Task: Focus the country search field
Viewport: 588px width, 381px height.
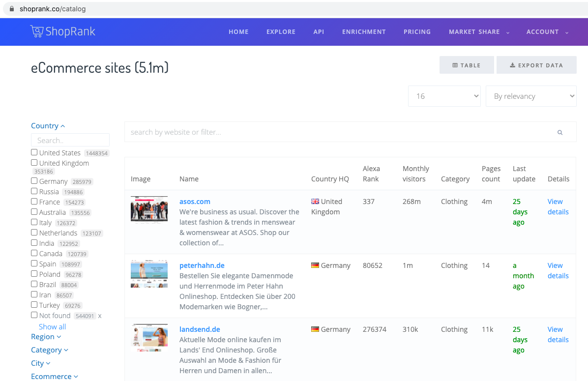Action: (70, 140)
